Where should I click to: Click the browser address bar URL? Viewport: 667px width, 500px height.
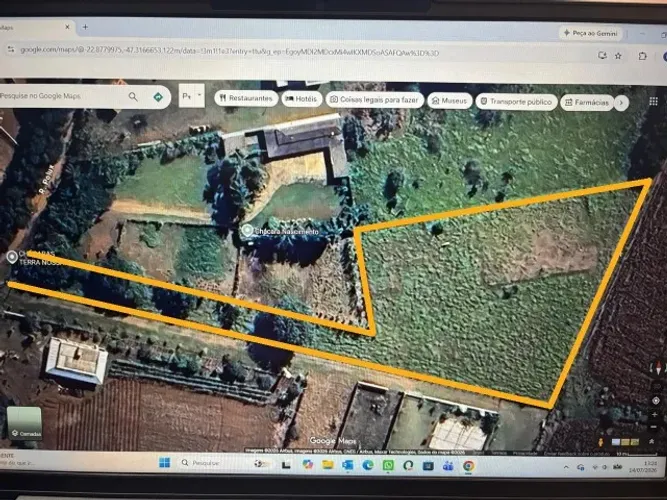tap(230, 51)
